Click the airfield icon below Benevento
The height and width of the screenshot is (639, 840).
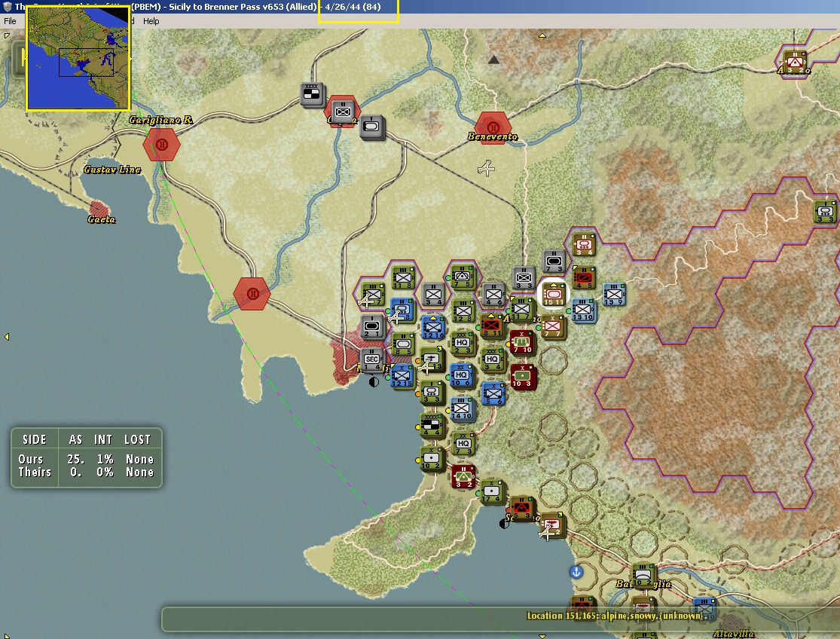tap(486, 169)
